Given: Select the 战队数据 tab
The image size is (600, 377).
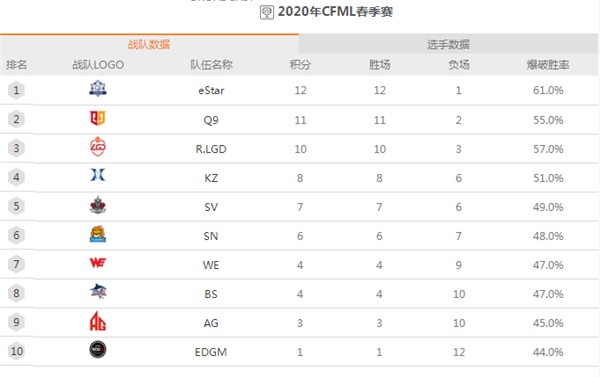Looking at the screenshot, I should (x=149, y=44).
